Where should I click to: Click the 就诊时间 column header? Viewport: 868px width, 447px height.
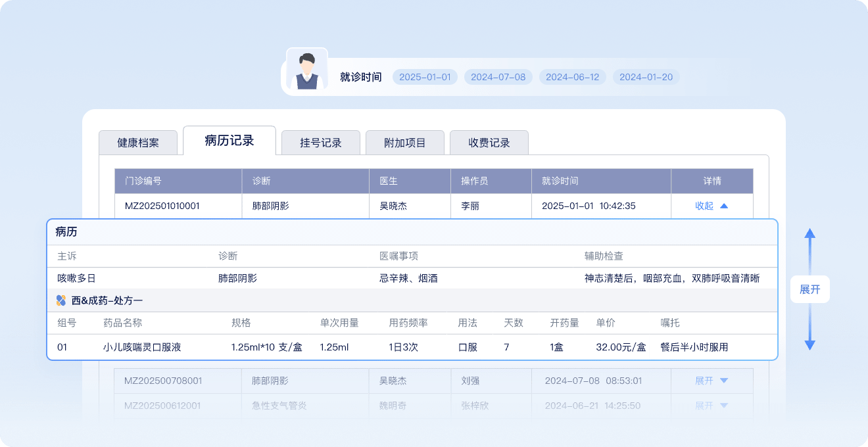[560, 181]
